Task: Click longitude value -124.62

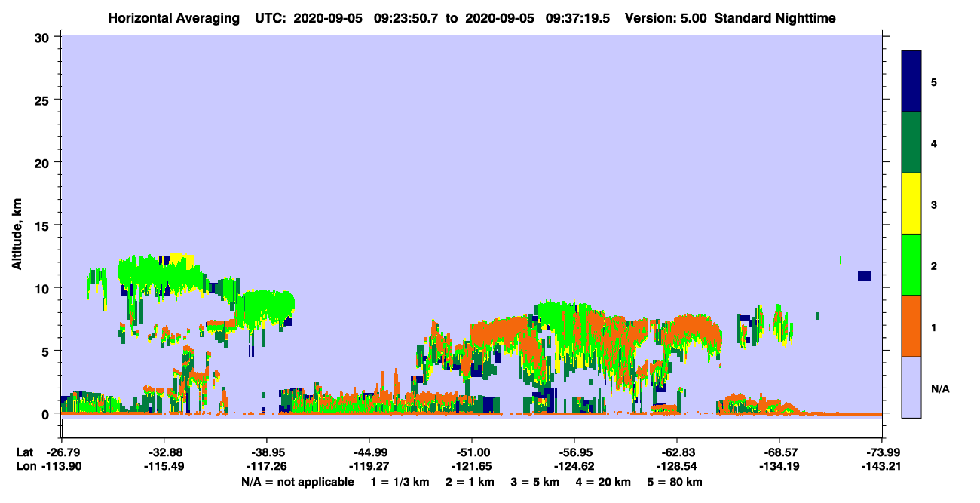Action: coord(574,466)
